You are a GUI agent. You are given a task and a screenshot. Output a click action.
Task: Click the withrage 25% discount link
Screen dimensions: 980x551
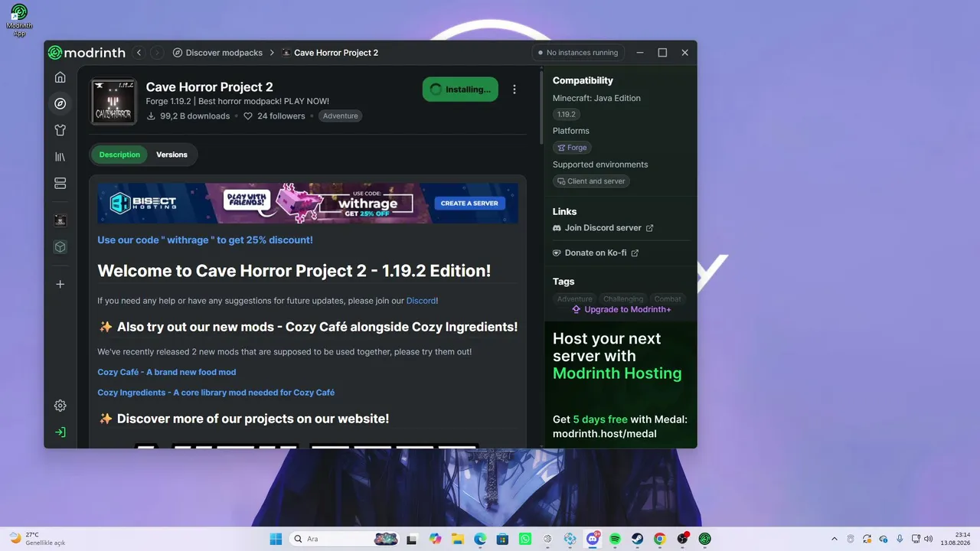tap(205, 240)
